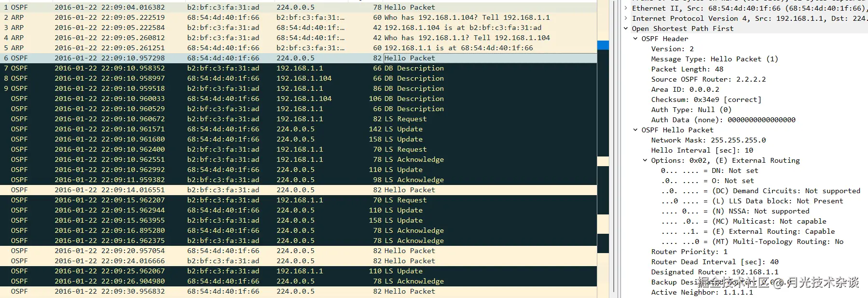868x298 pixels.
Task: Select LS Acknowledge packet at 22:09:10.962551
Action: pos(298,159)
